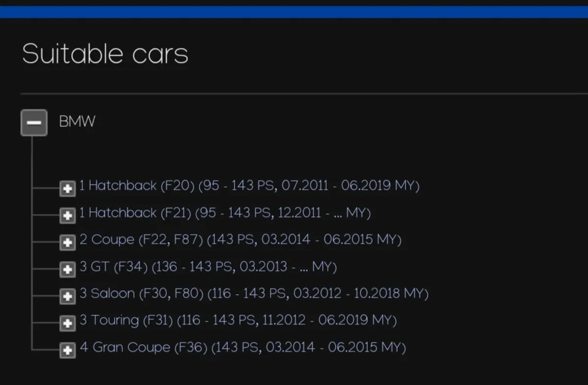This screenshot has height=385, width=588.
Task: Click plus icon beside 2 Coupe (F22, F87)
Action: pos(68,242)
